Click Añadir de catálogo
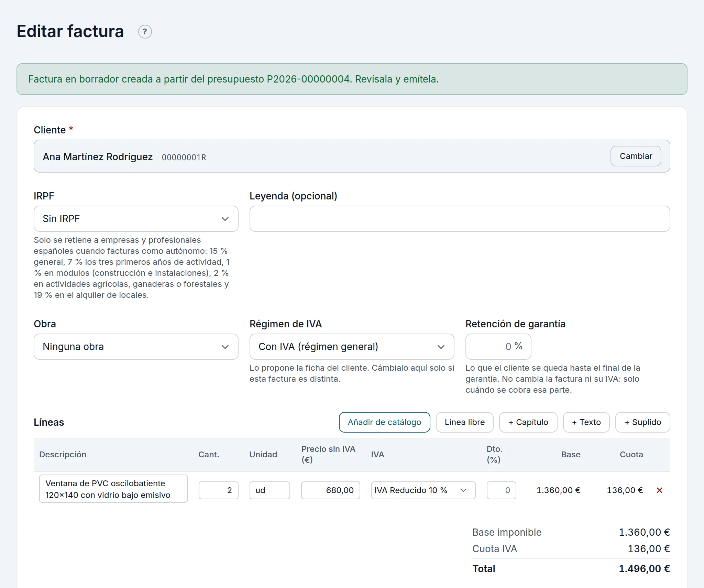Viewport: 704px width, 588px height. pos(384,422)
